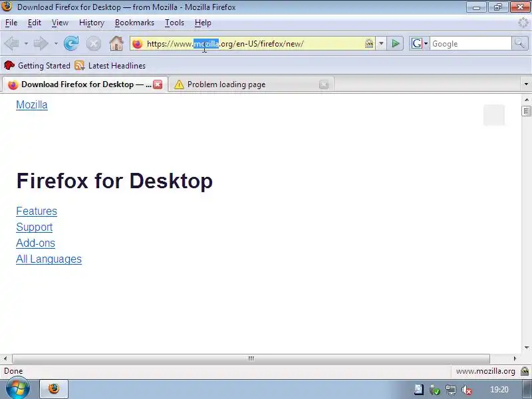Open the Getting Started bookmark
This screenshot has height=399, width=532.
coord(37,65)
